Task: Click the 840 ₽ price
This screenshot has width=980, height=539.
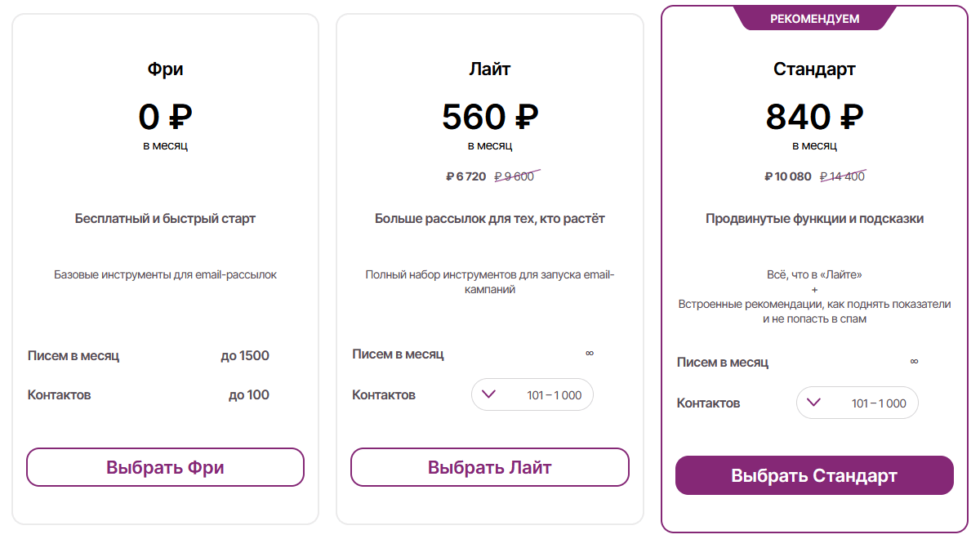Action: click(x=814, y=118)
